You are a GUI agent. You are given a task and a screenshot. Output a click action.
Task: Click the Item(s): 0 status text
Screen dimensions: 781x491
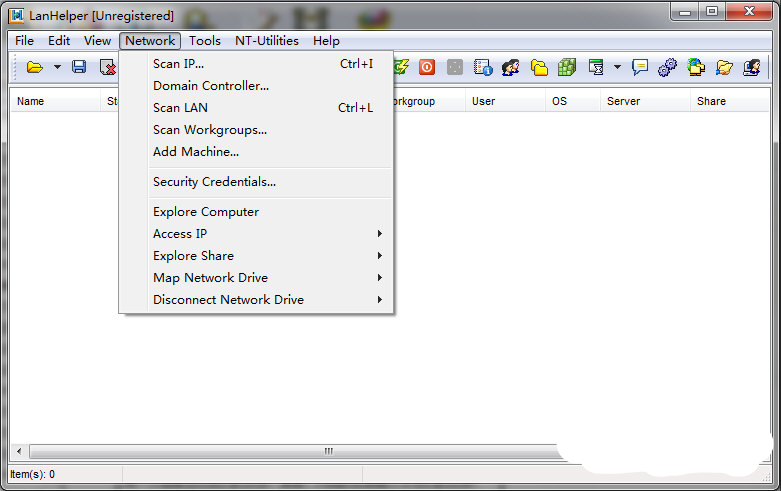pos(32,474)
